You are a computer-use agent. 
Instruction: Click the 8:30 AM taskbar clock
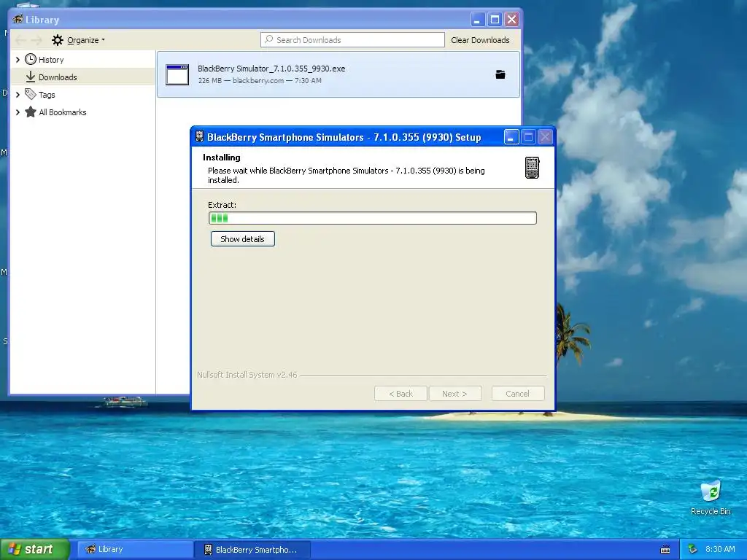coord(720,549)
